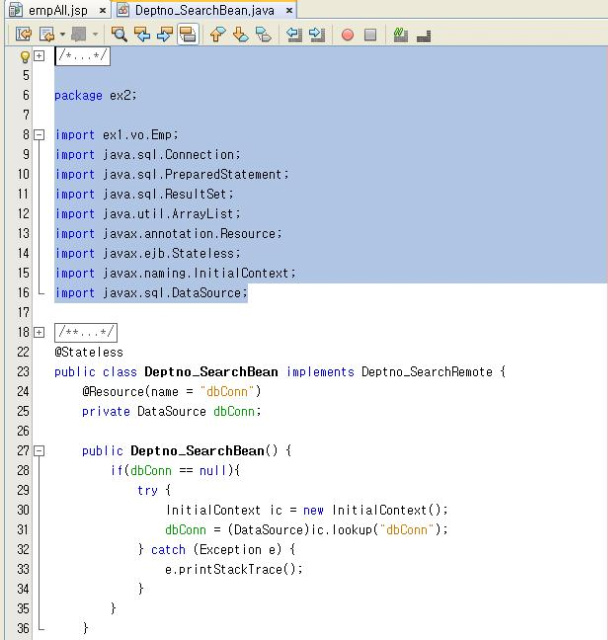Click 'import javax.ejb.Stateless;' line
This screenshot has height=640, width=608.
pos(148,253)
